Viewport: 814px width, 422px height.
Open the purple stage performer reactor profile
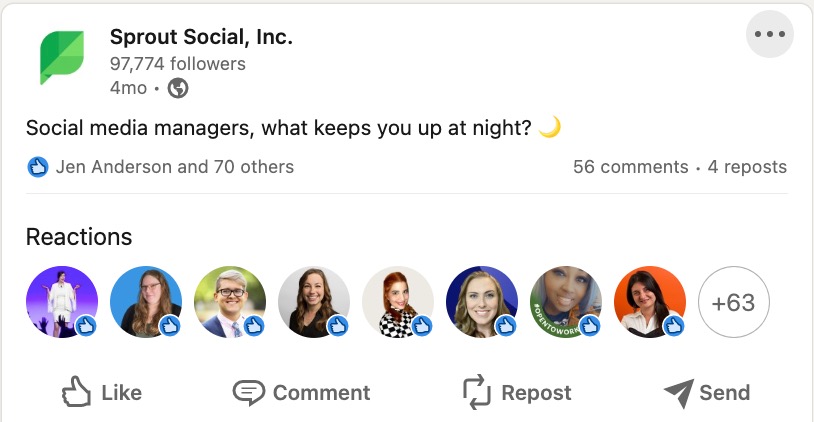(x=61, y=302)
